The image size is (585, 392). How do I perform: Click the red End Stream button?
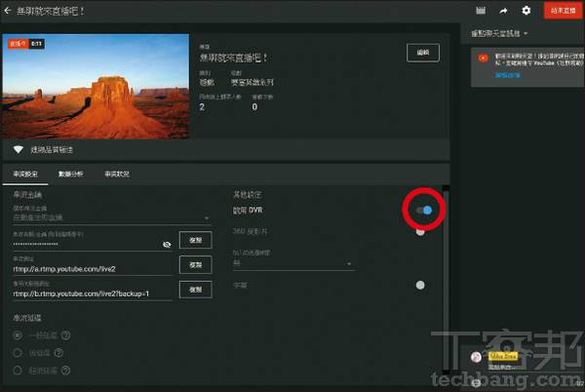point(563,11)
